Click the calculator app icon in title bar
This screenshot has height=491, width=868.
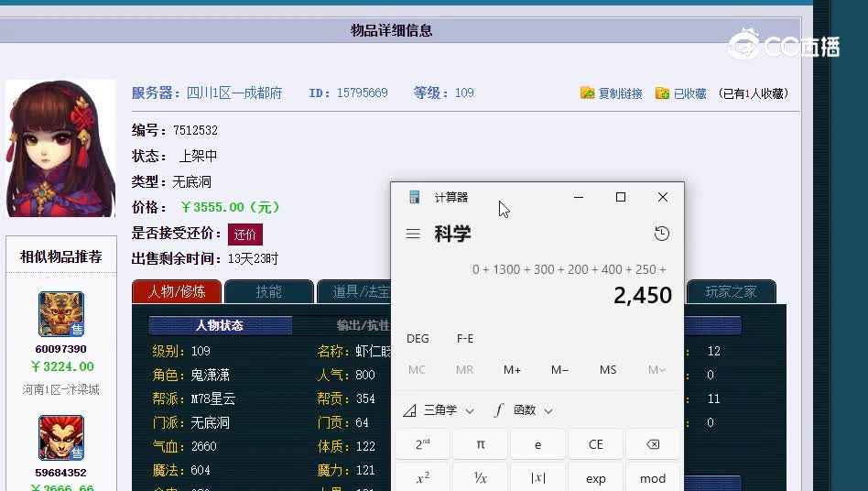[x=414, y=197]
